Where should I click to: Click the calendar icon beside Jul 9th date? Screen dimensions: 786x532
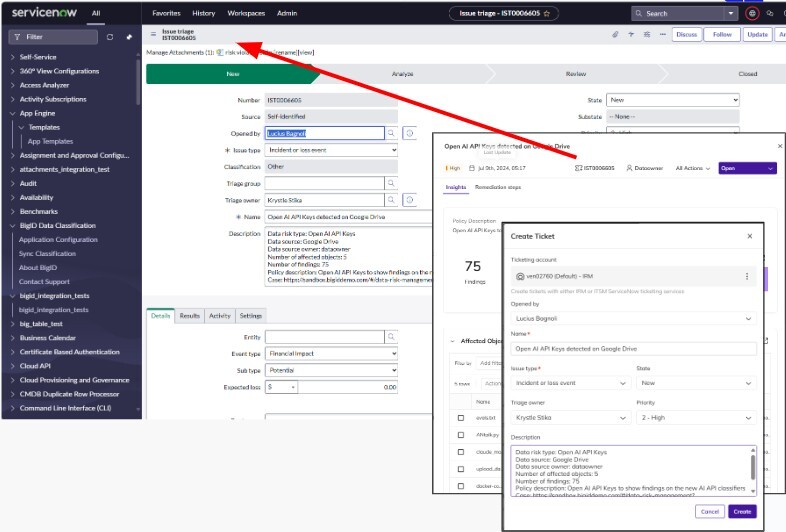click(x=472, y=168)
